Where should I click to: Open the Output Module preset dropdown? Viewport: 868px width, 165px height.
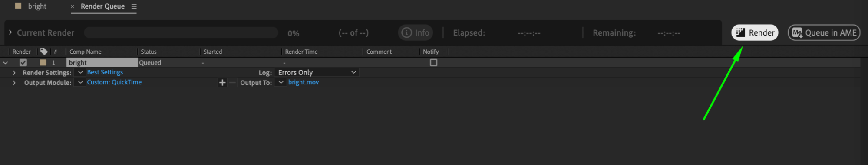[x=80, y=82]
